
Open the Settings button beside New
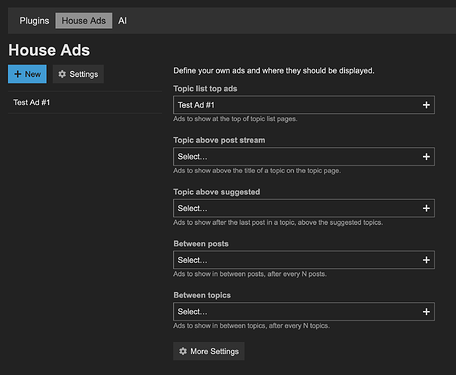(x=78, y=74)
